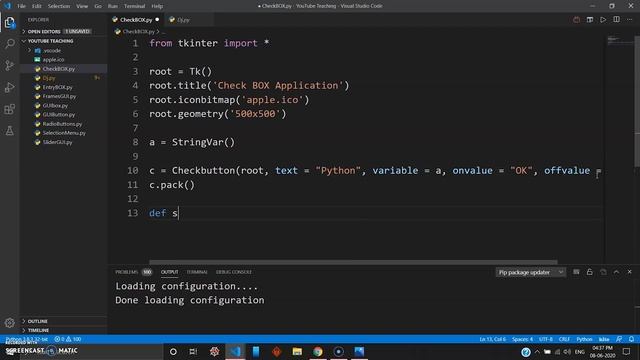Switch to the Debug Console tab
The image size is (640, 360).
233,272
